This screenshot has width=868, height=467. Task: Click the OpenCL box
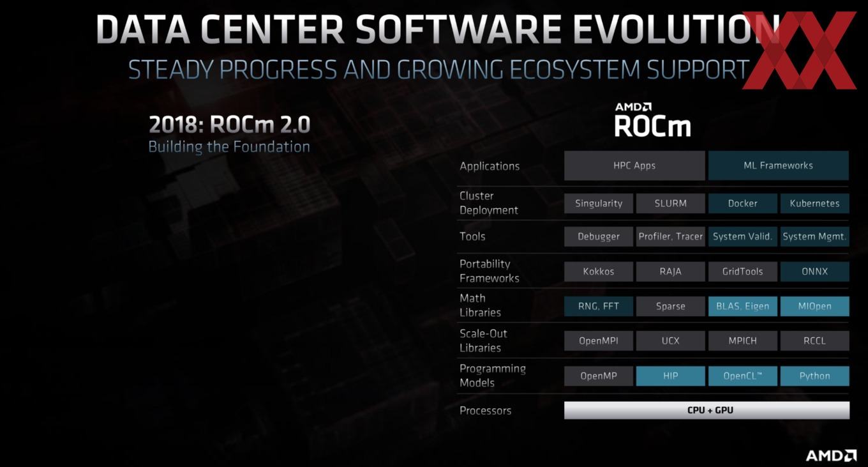tap(743, 376)
